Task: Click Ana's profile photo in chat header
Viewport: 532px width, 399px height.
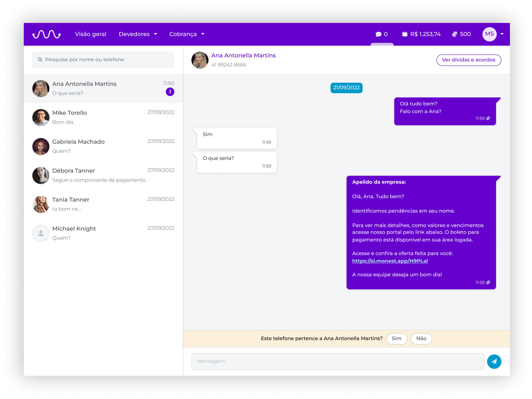Action: click(200, 60)
